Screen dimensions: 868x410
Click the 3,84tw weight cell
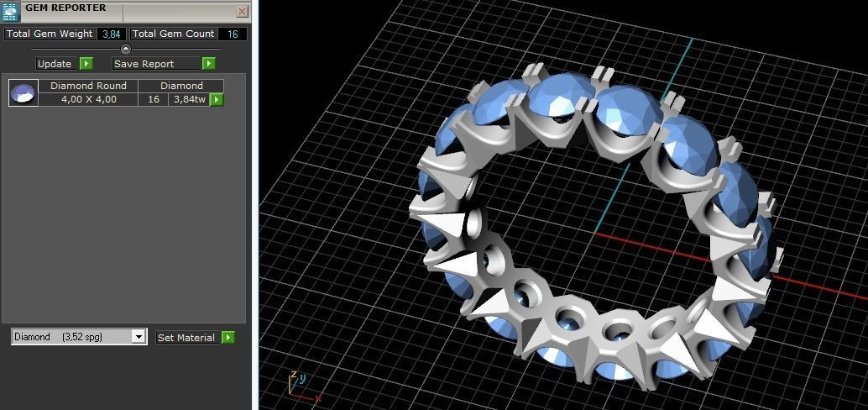point(190,100)
